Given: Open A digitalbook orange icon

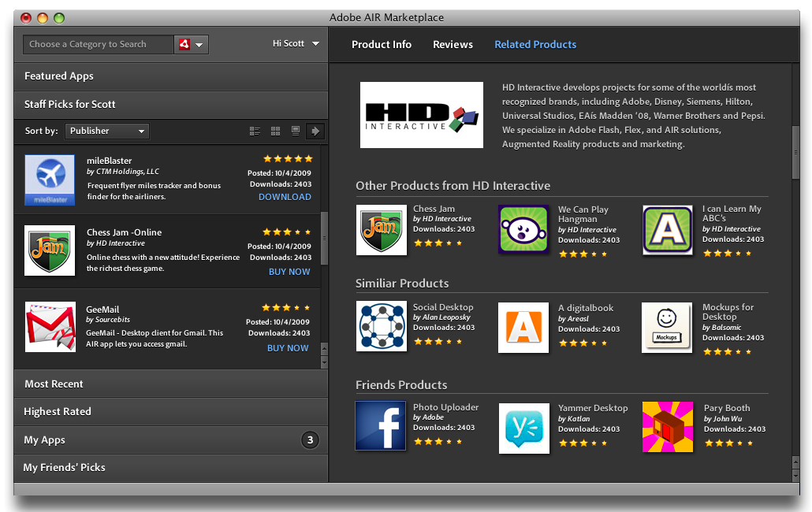Looking at the screenshot, I should [x=523, y=328].
